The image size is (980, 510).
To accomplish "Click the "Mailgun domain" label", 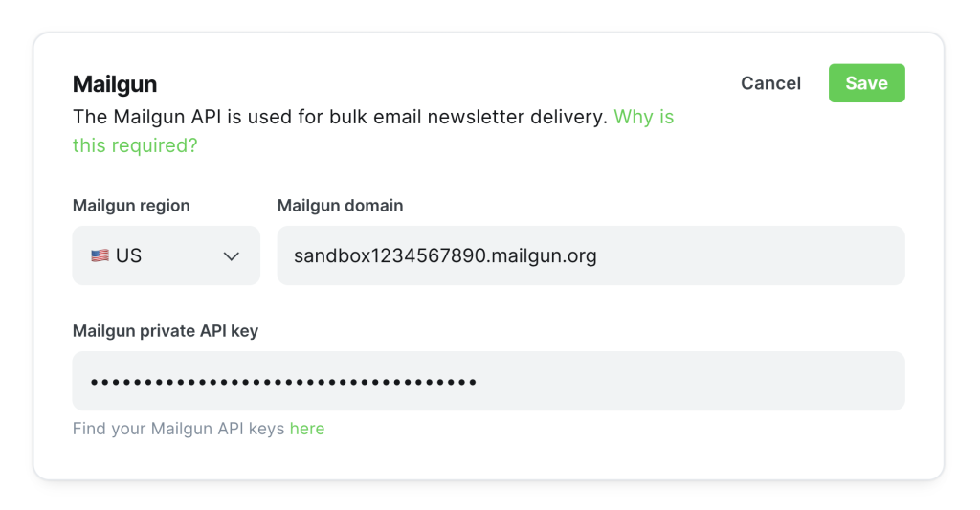I will [340, 206].
